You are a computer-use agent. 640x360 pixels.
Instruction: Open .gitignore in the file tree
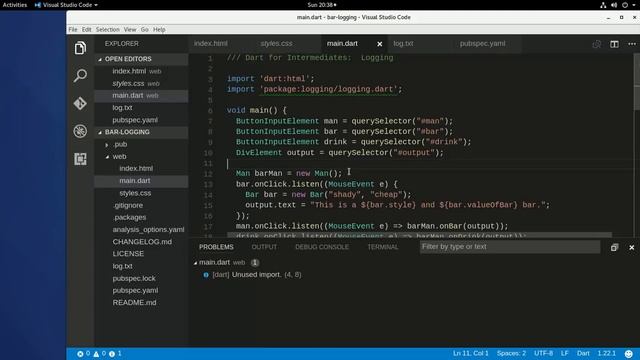tap(141, 205)
